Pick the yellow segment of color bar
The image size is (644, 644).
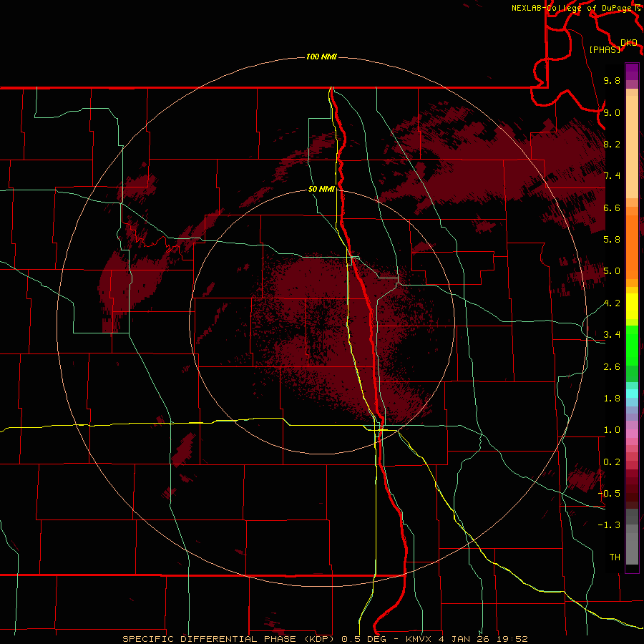click(x=632, y=306)
